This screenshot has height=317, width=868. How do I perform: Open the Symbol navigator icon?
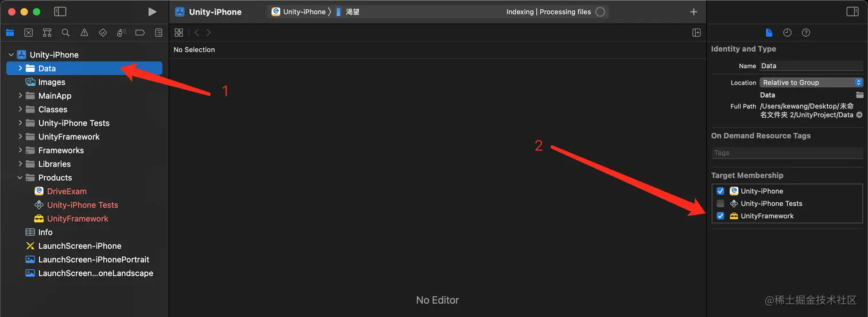point(47,33)
